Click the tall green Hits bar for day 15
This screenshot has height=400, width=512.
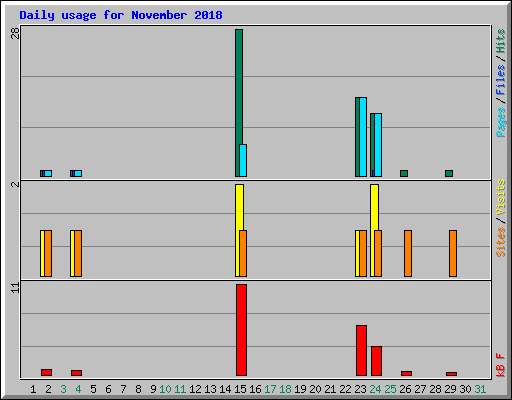(x=238, y=103)
